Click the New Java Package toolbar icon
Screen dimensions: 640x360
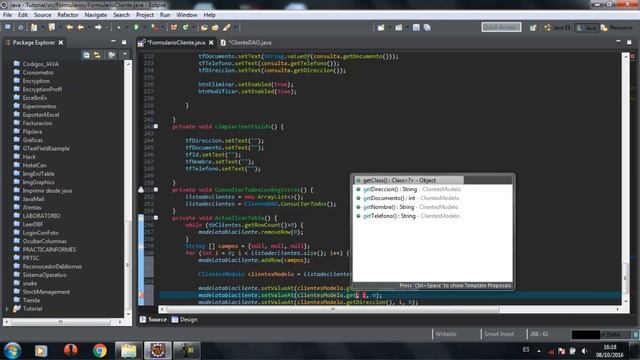(174, 27)
